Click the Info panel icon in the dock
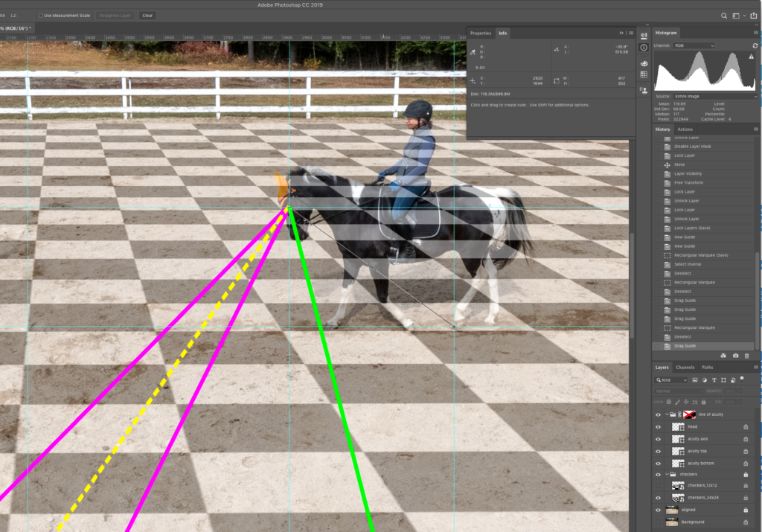762x532 pixels. [x=644, y=48]
